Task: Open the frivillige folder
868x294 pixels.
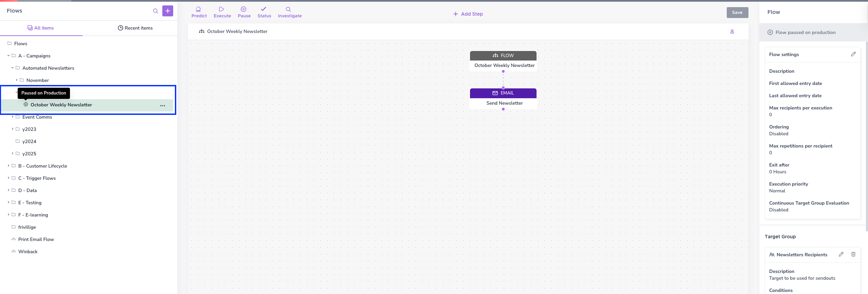Action: click(x=27, y=227)
